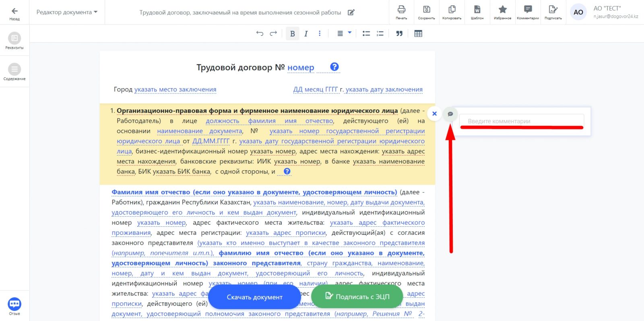Open the AO account avatar
The image size is (644, 321).
(578, 12)
